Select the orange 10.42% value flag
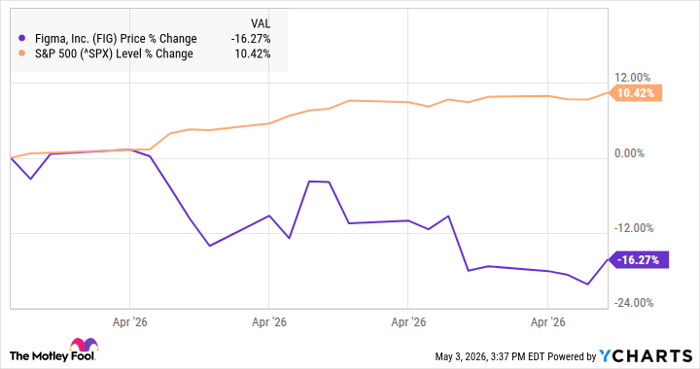The height and width of the screenshot is (369, 700). click(635, 93)
